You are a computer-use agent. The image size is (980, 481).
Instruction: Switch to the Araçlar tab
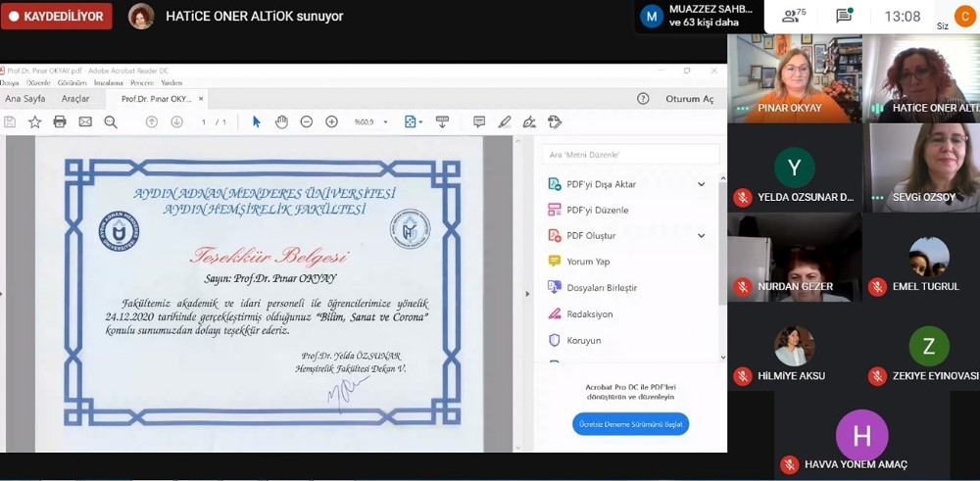[75, 99]
